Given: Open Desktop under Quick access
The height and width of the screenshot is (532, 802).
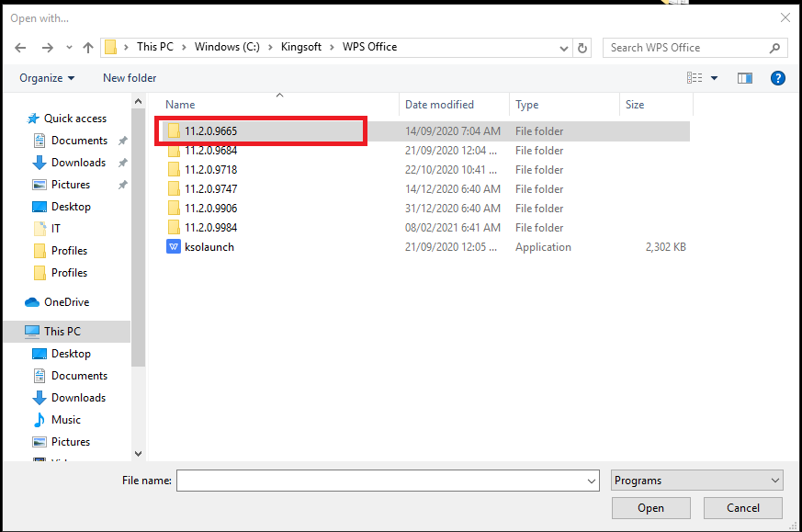Looking at the screenshot, I should 62,206.
